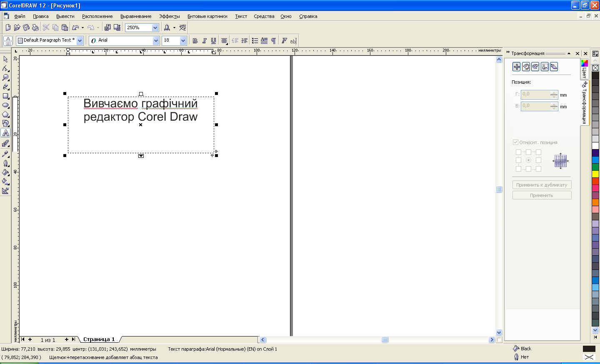Select the Interactive Fill tool
Screen dimensions: 600x364
click(x=5, y=181)
